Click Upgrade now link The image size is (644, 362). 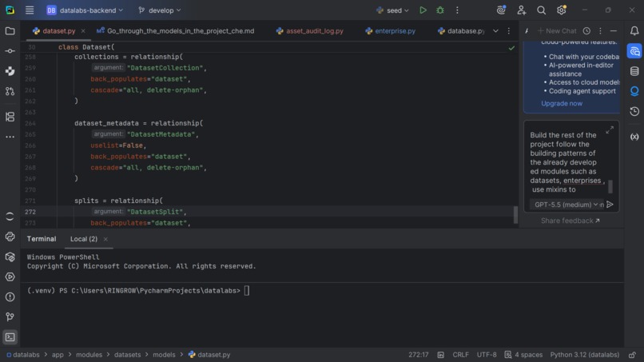pyautogui.click(x=562, y=103)
